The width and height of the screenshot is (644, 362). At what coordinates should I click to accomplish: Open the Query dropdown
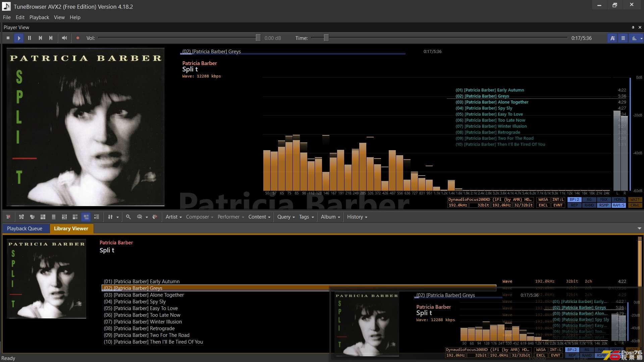(286, 217)
